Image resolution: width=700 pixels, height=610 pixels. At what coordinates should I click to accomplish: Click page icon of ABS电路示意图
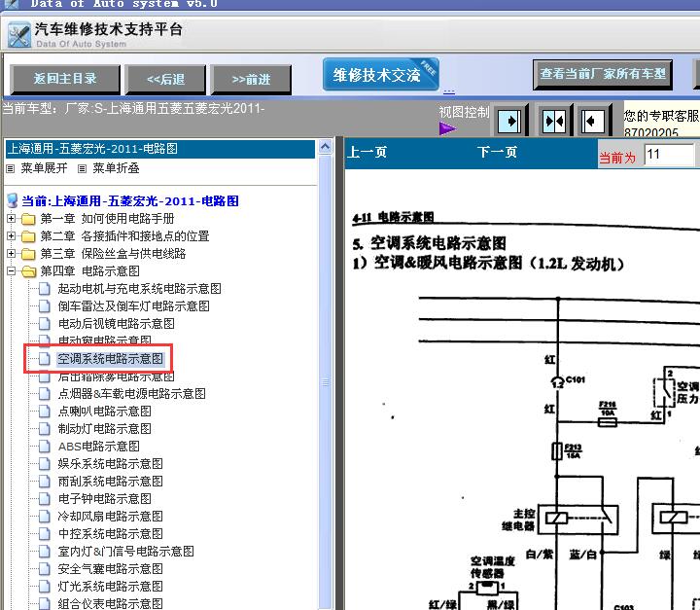[44, 446]
